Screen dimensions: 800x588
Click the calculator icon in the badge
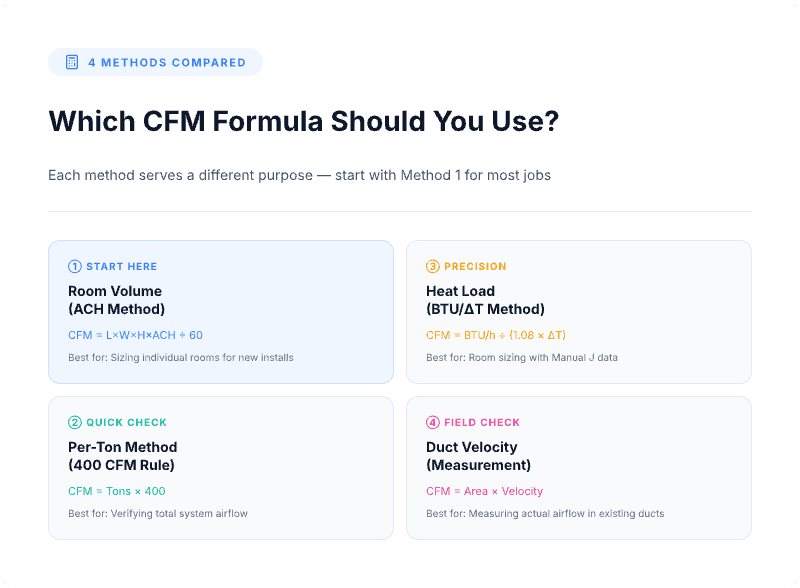click(72, 62)
